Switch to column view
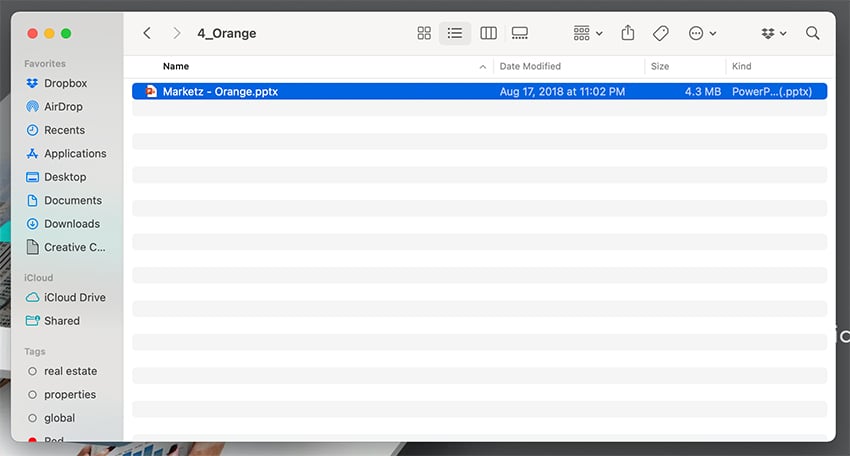This screenshot has width=850, height=456. click(488, 33)
